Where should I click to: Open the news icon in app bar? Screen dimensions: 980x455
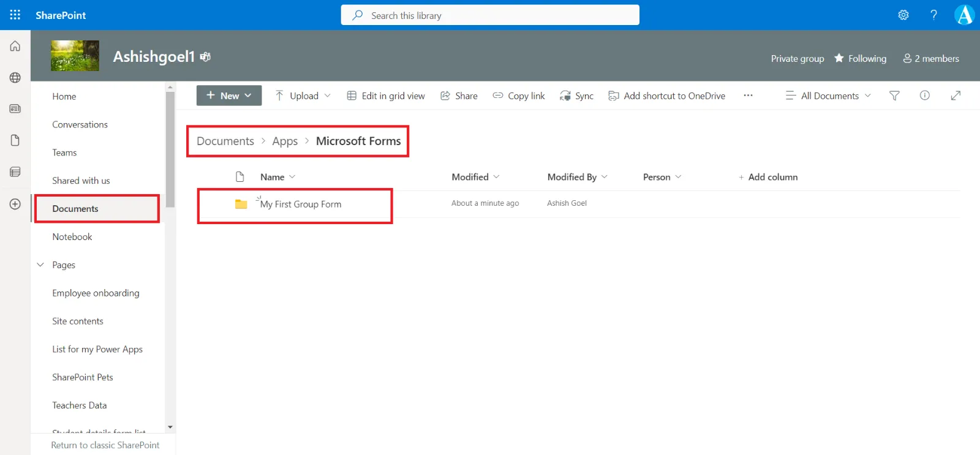pos(15,109)
